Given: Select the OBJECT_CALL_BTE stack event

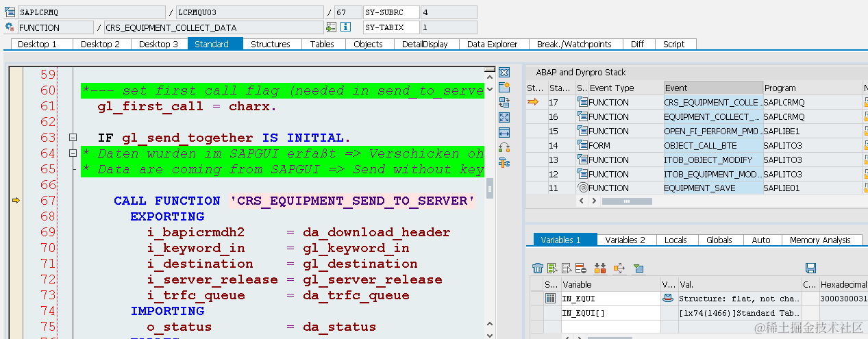Looking at the screenshot, I should click(713, 145).
